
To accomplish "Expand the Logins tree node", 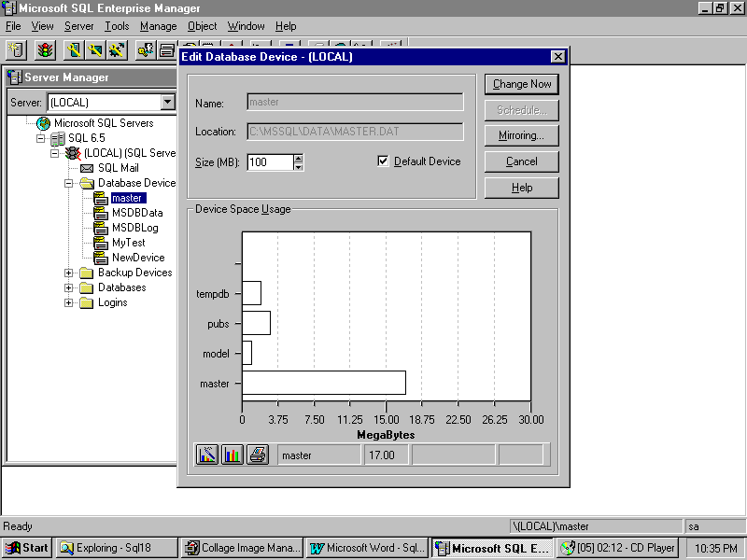I will [x=69, y=302].
